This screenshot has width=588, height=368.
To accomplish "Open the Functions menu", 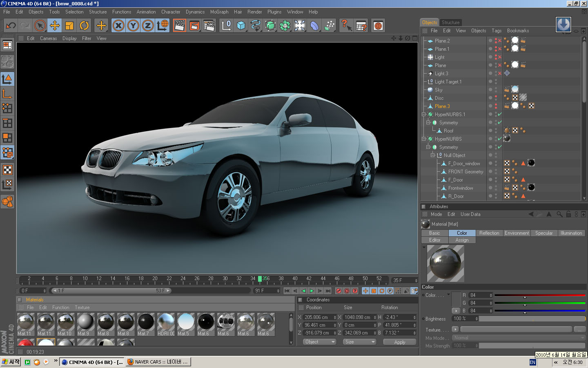I will pos(122,12).
